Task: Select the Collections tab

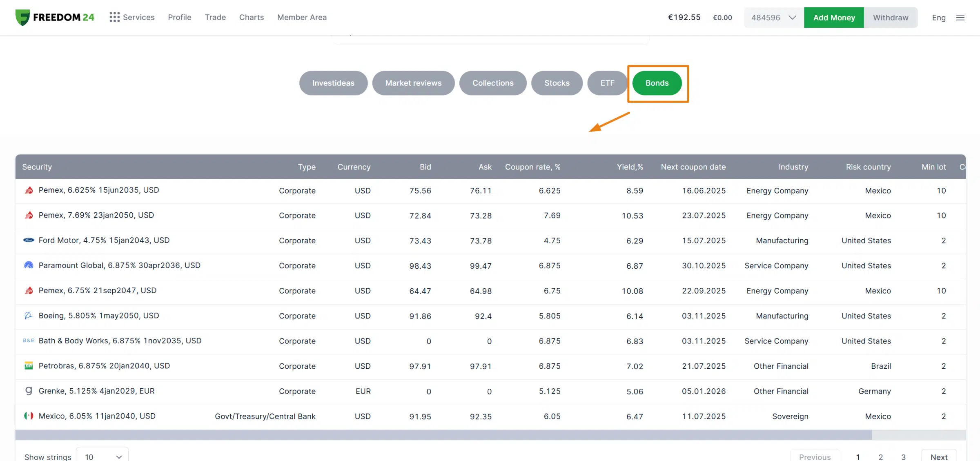Action: point(493,83)
